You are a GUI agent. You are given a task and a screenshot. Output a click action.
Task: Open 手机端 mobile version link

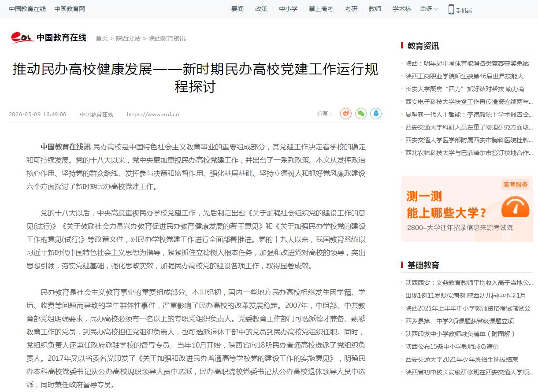coord(464,10)
